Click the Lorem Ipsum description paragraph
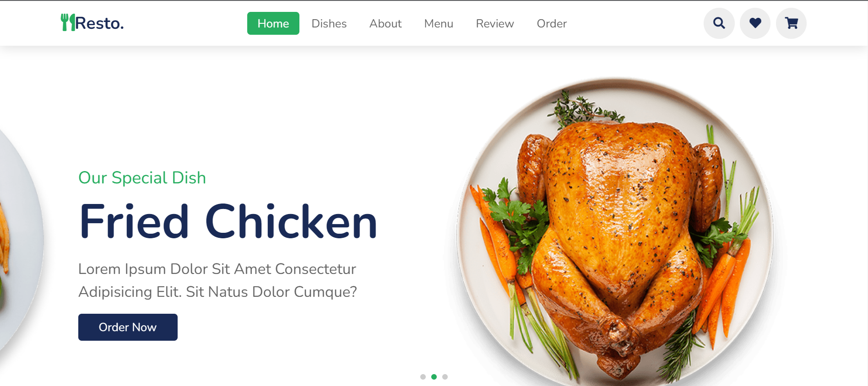This screenshot has height=386, width=868. pos(217,280)
